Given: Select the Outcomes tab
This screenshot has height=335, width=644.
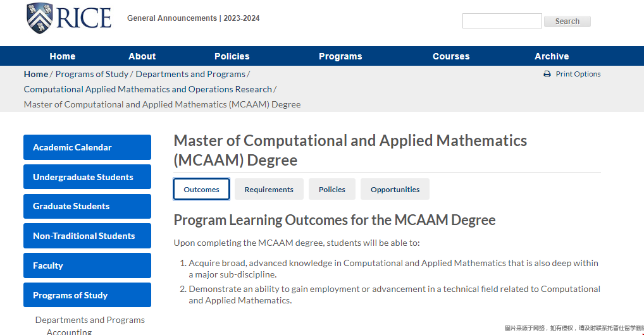Looking at the screenshot, I should point(201,189).
